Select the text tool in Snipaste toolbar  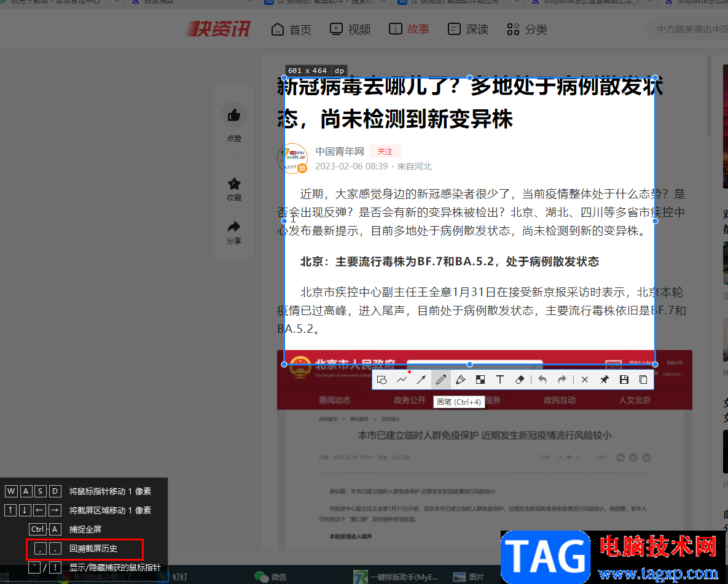[x=500, y=380]
